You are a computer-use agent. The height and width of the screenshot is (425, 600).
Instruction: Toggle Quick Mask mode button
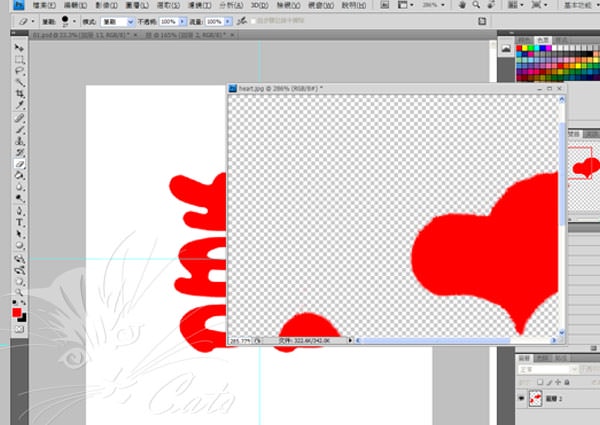[x=19, y=329]
